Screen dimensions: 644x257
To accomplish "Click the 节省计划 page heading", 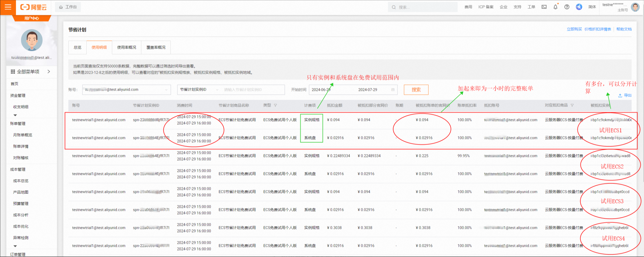I will (77, 30).
